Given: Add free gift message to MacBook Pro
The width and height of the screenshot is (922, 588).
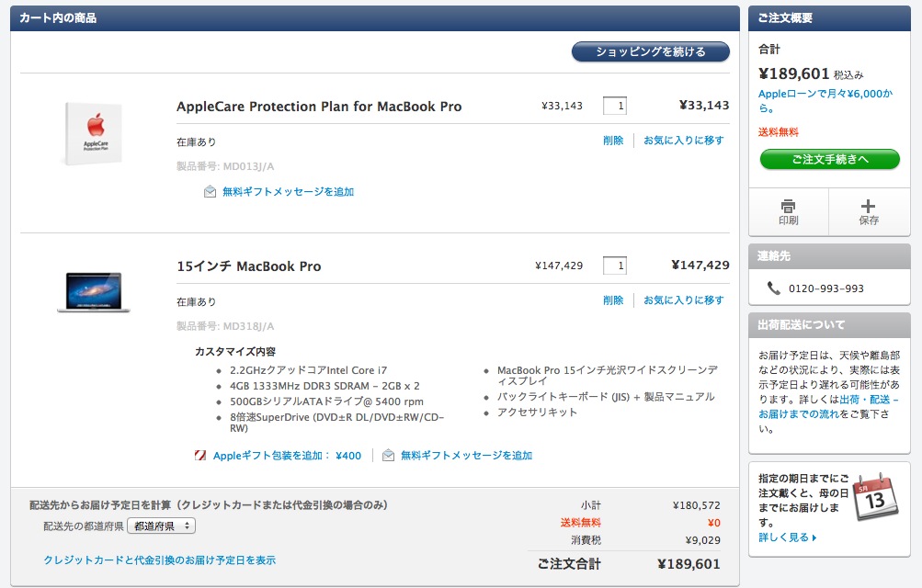Looking at the screenshot, I should tap(466, 456).
